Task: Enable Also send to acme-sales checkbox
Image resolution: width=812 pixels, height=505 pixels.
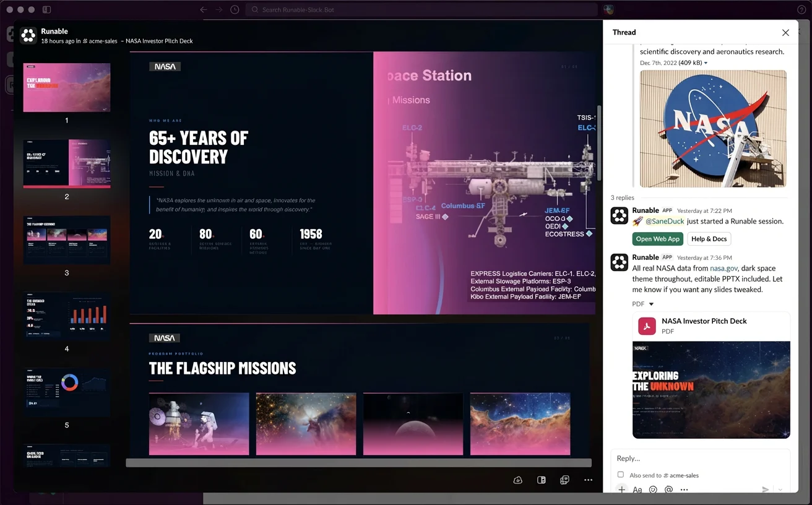Action: [x=621, y=475]
